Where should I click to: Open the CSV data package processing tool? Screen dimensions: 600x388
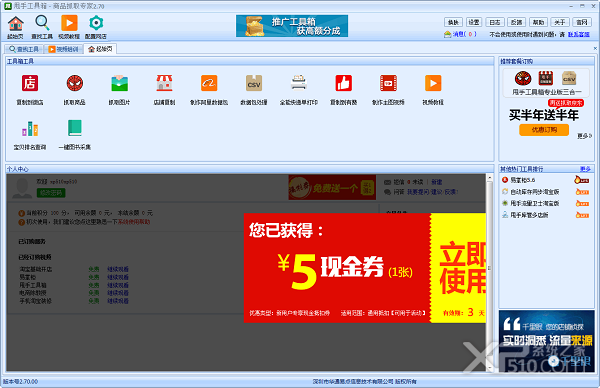coord(254,83)
